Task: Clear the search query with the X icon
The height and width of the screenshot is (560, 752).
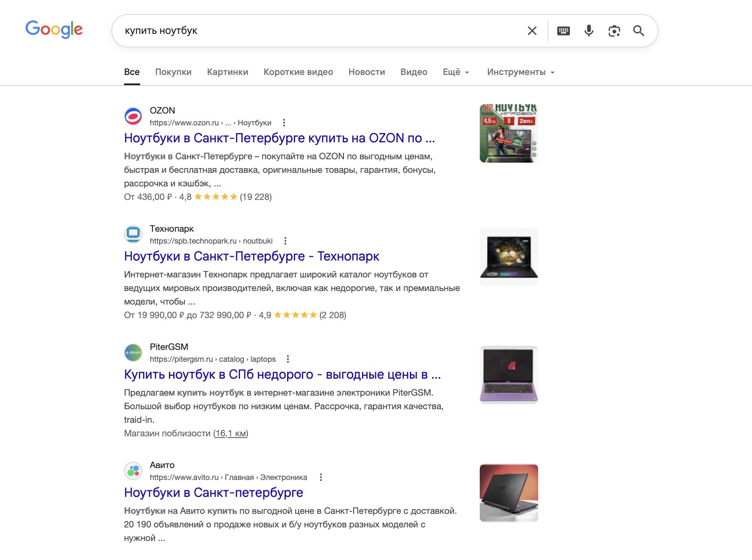Action: [x=532, y=31]
